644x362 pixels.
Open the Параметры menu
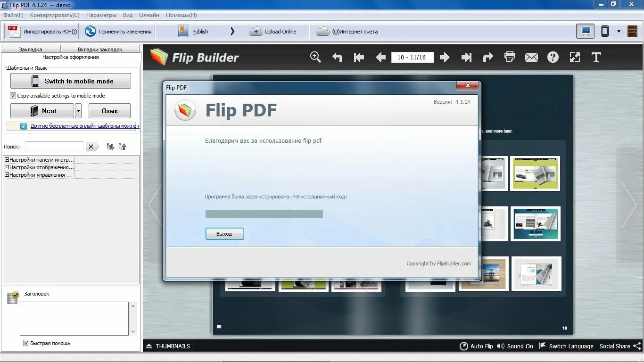pos(101,15)
